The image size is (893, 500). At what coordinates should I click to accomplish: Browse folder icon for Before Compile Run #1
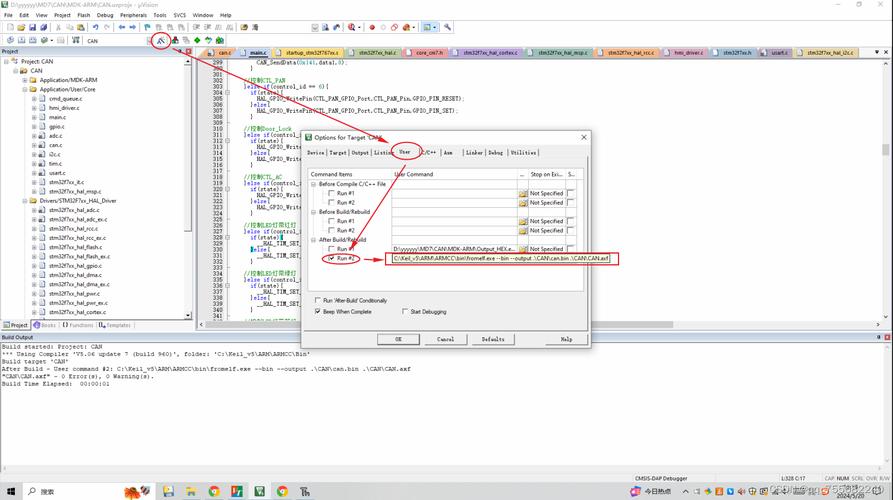coord(523,193)
